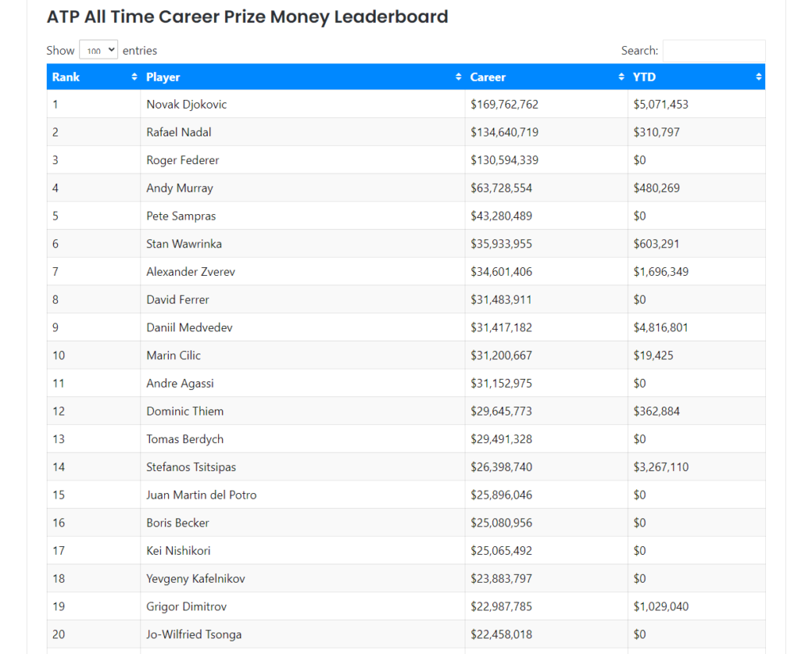Open the Show entries count dropdown
The image size is (812, 654).
pos(98,50)
